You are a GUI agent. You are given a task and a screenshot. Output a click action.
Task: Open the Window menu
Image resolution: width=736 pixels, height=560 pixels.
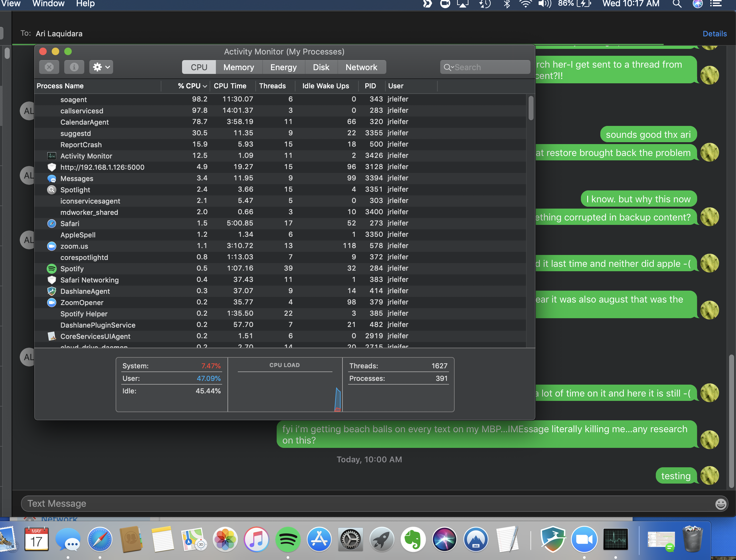[x=48, y=4]
